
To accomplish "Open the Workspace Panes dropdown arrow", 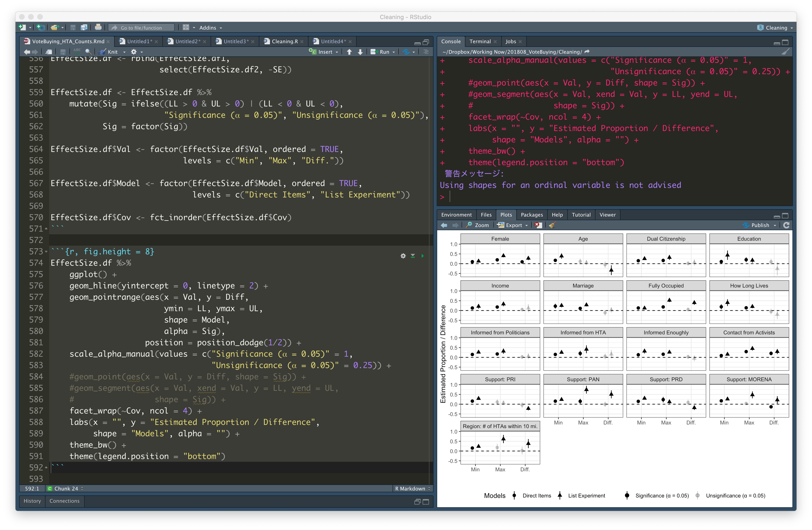I will [x=194, y=28].
